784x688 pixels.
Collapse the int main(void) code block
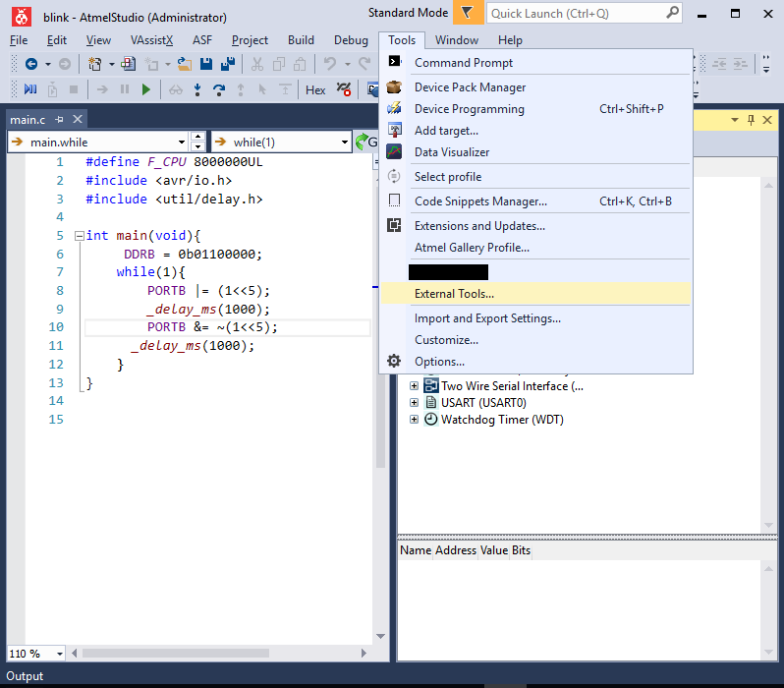pos(79,236)
